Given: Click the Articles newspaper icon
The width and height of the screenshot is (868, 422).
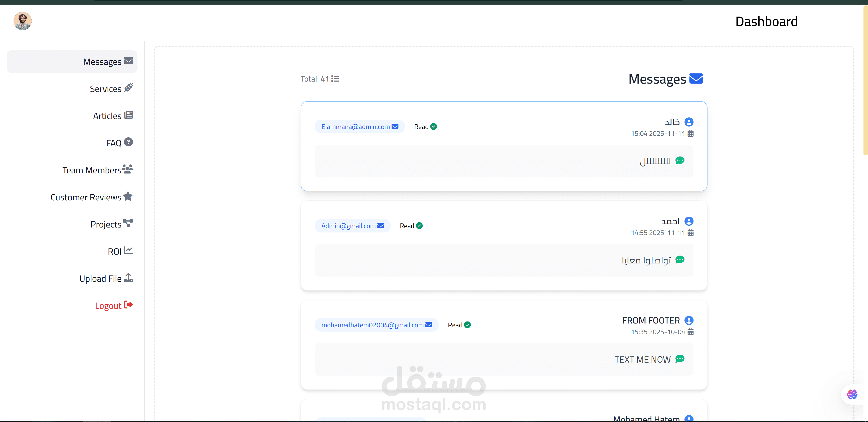Looking at the screenshot, I should (128, 115).
